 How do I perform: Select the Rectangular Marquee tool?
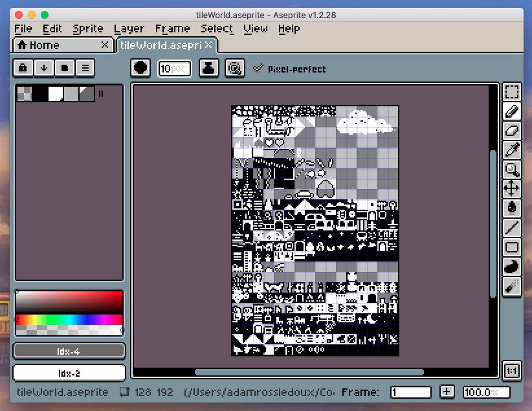tap(512, 93)
